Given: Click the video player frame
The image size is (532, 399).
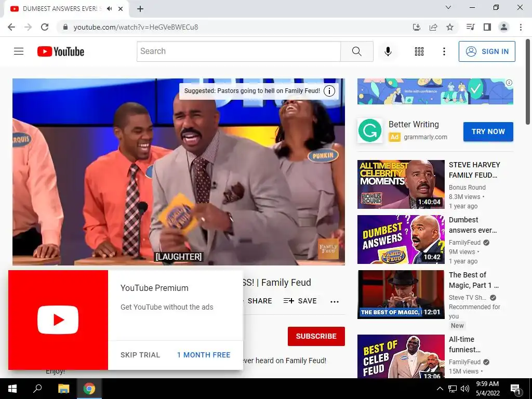Looking at the screenshot, I should [x=179, y=171].
